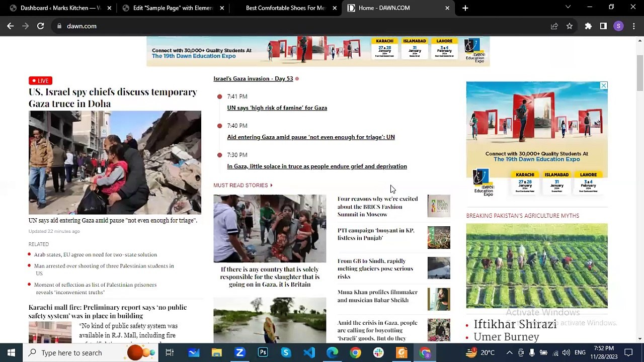Screen dimensions: 644x362
Task: Select the Home - DAWN.COM tab
Action: point(397,8)
